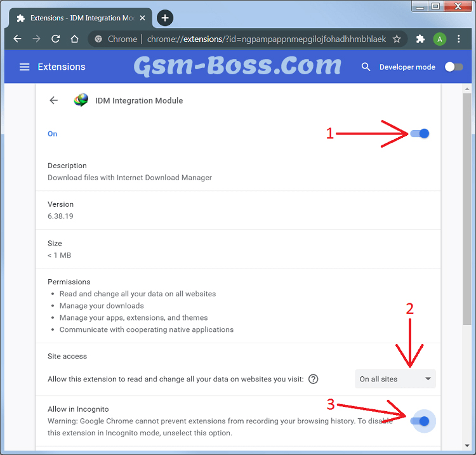Image resolution: width=476 pixels, height=455 pixels.
Task: Open Chrome's three-dot menu
Action: click(459, 39)
